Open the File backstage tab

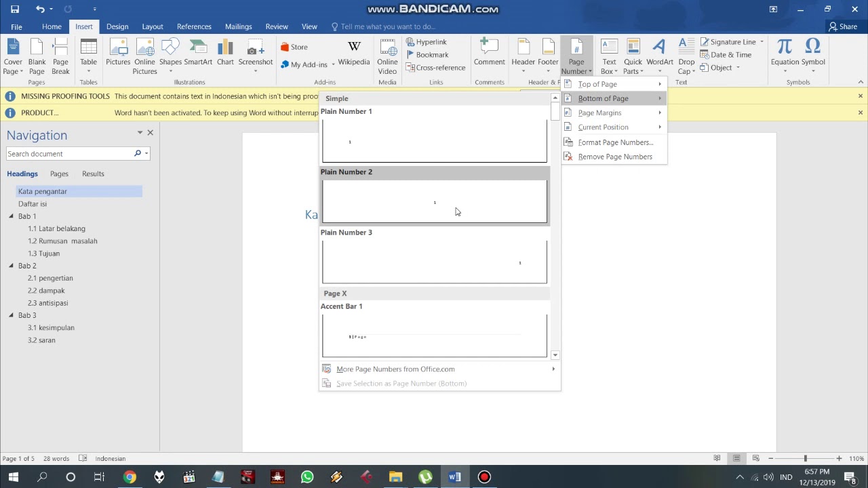click(16, 26)
